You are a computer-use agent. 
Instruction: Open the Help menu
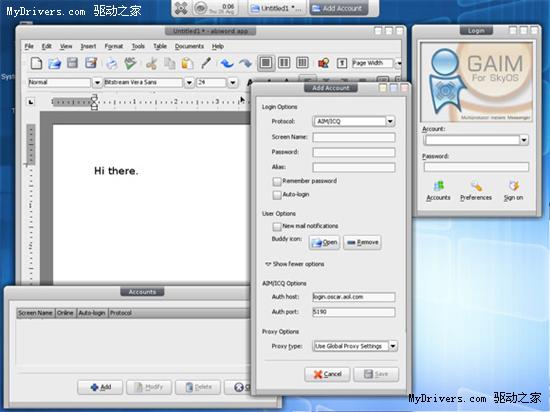tap(217, 46)
